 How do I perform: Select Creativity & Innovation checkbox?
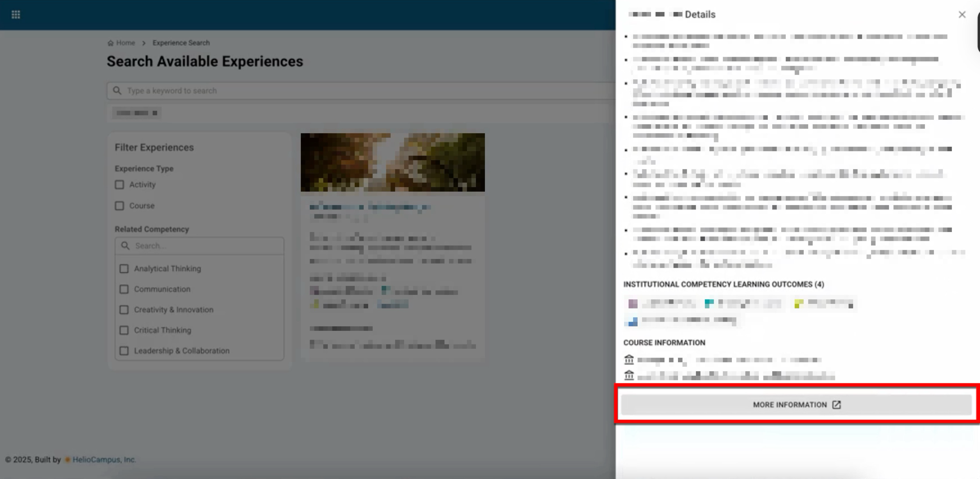click(x=124, y=310)
